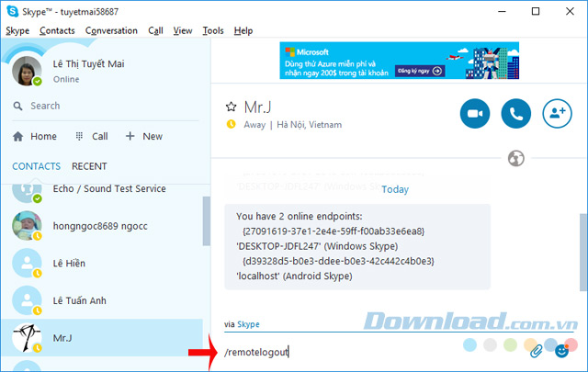Click the contact list scrollbar
Screen dimensions: 588x372
point(206,221)
